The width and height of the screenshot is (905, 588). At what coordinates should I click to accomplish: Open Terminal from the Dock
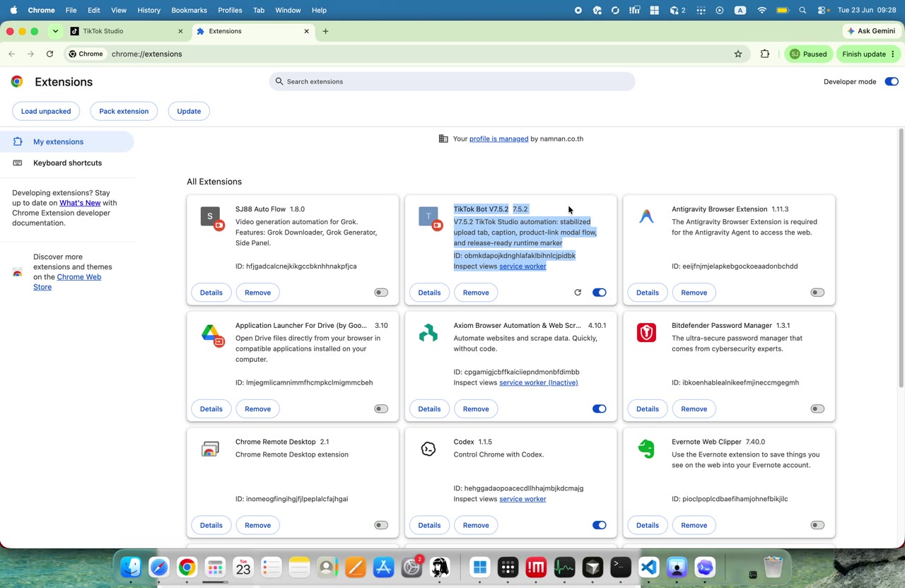pos(621,567)
